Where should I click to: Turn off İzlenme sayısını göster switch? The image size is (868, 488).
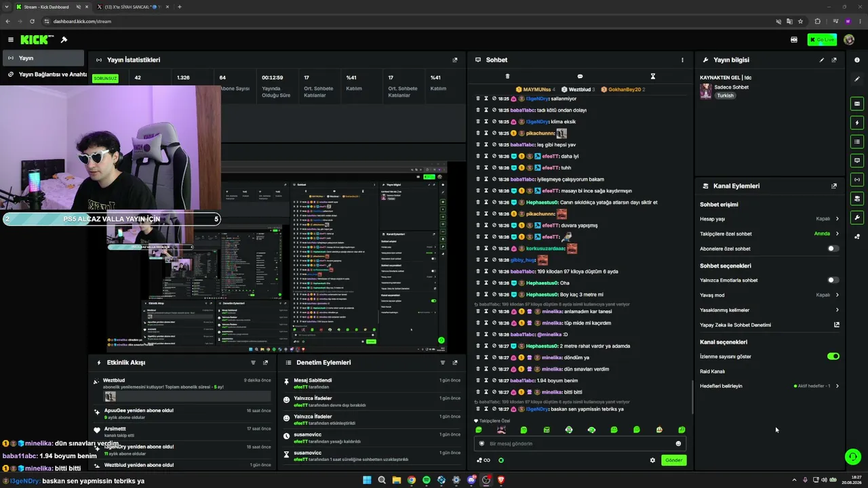click(833, 356)
